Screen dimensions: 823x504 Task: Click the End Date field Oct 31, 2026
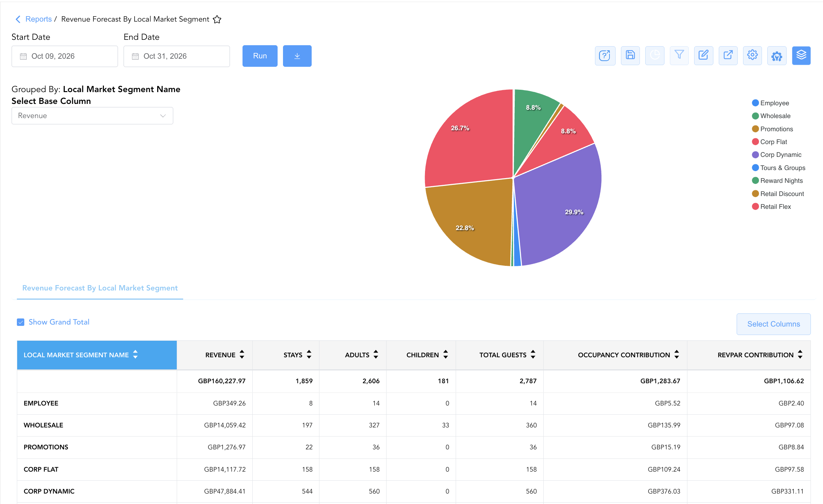tap(177, 56)
